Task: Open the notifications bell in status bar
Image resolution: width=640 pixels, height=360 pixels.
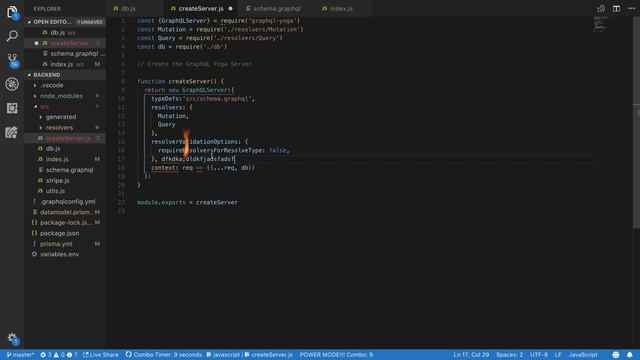Action: [x=630, y=355]
